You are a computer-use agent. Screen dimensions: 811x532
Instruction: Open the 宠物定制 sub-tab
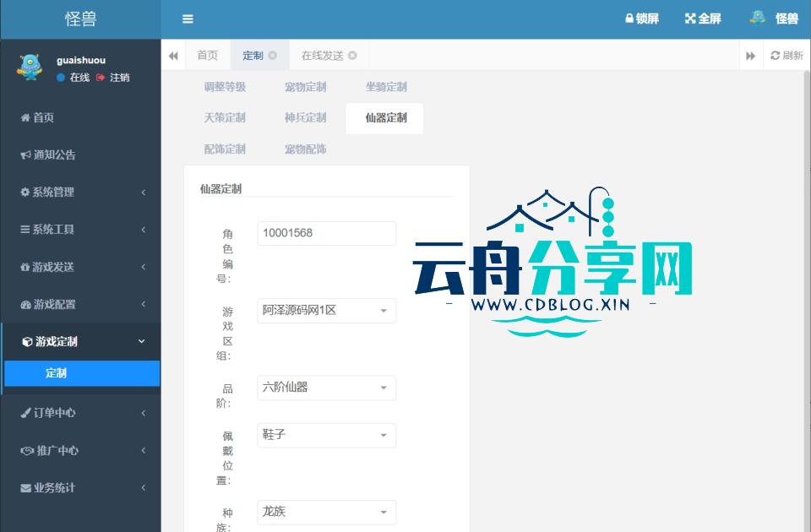coord(305,87)
